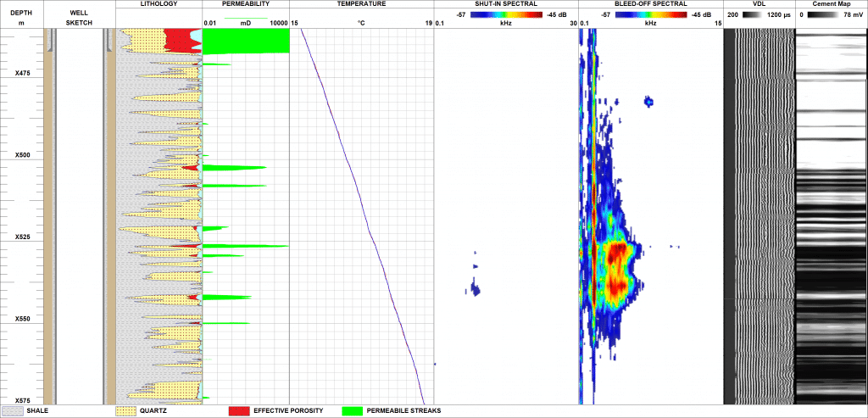Click the blue noise spot in Shut-In Spectral
The image size is (868, 418).
point(475,288)
